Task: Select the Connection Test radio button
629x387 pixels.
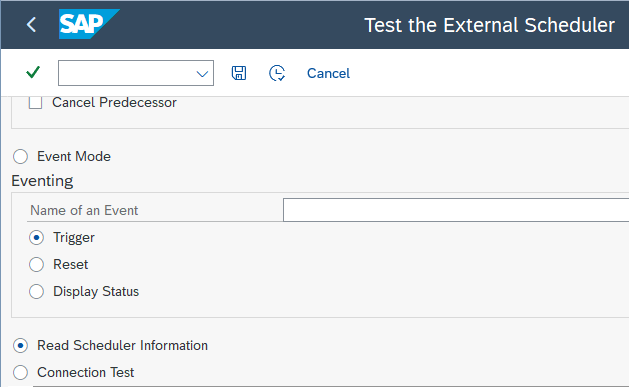Action: 20,373
